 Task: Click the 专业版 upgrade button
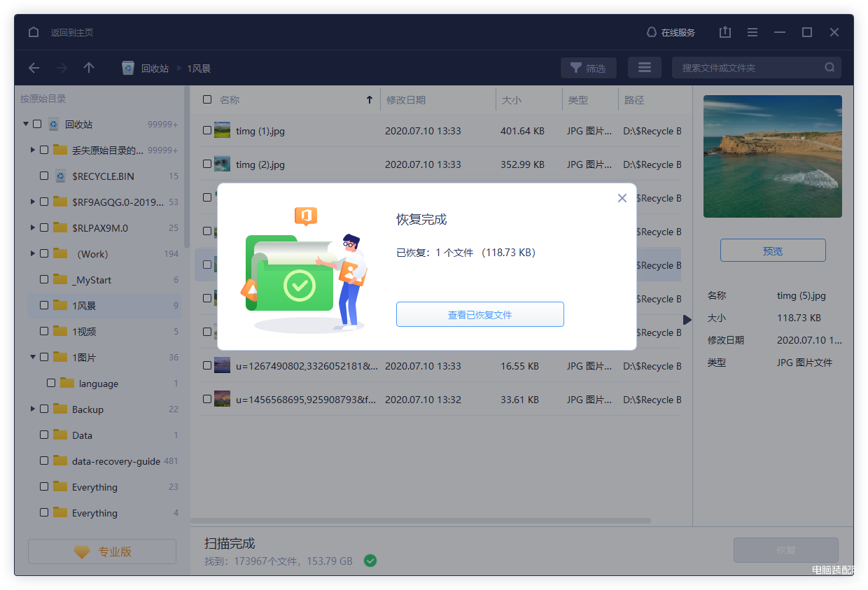pyautogui.click(x=102, y=552)
